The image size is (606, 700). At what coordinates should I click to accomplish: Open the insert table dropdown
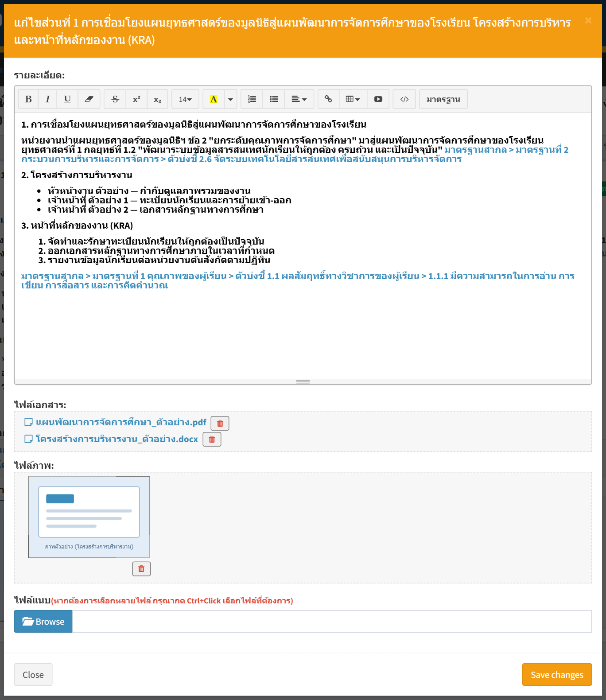coord(353,99)
